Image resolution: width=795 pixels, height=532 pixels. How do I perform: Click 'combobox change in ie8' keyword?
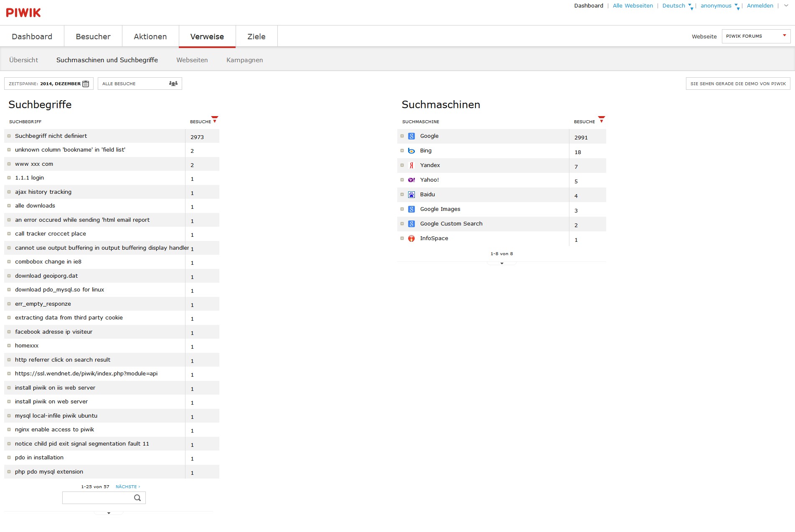(x=48, y=262)
